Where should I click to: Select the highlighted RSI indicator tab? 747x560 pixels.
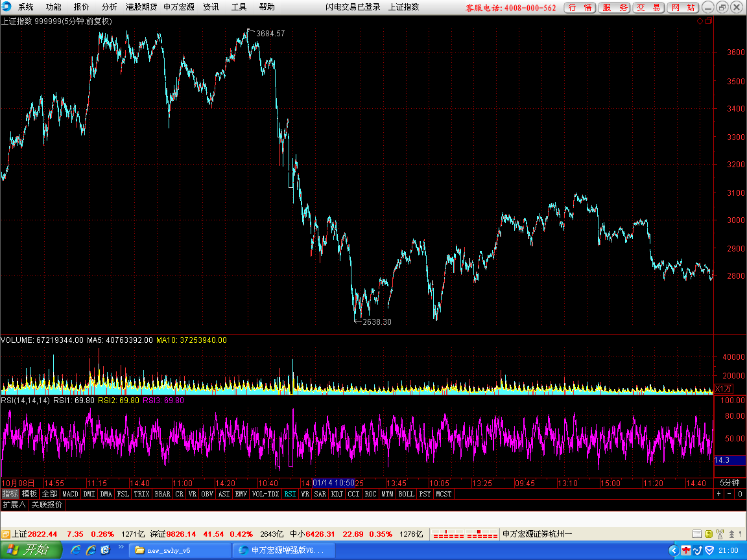click(x=290, y=494)
